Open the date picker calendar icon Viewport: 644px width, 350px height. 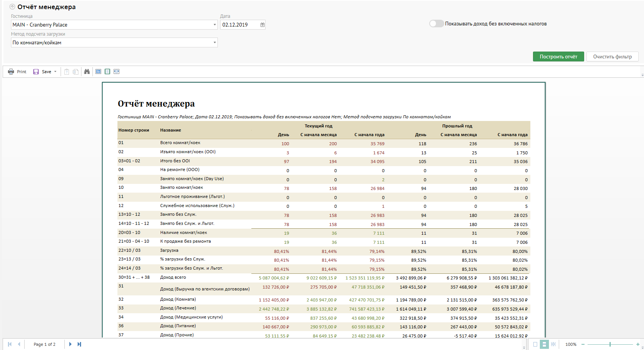[263, 25]
